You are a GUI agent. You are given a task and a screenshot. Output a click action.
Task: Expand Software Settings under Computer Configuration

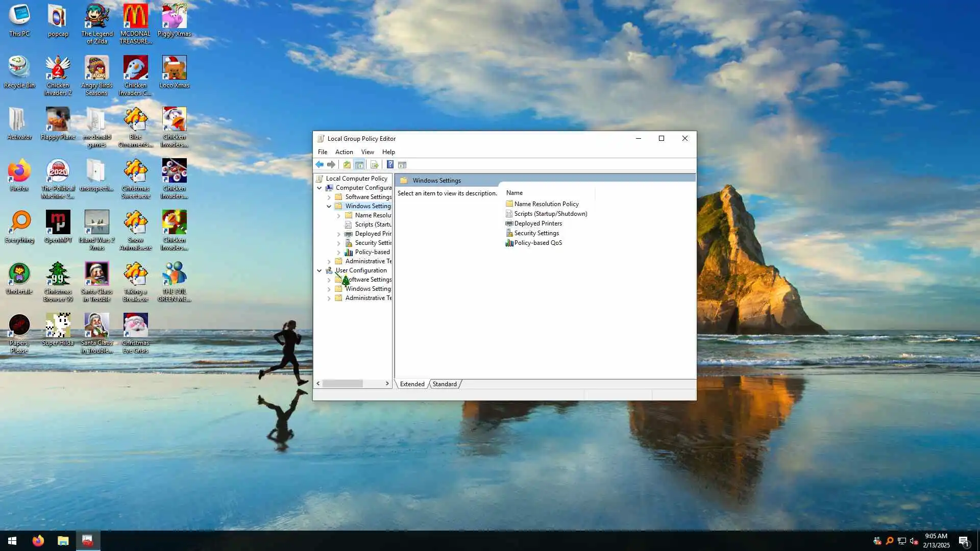point(329,197)
